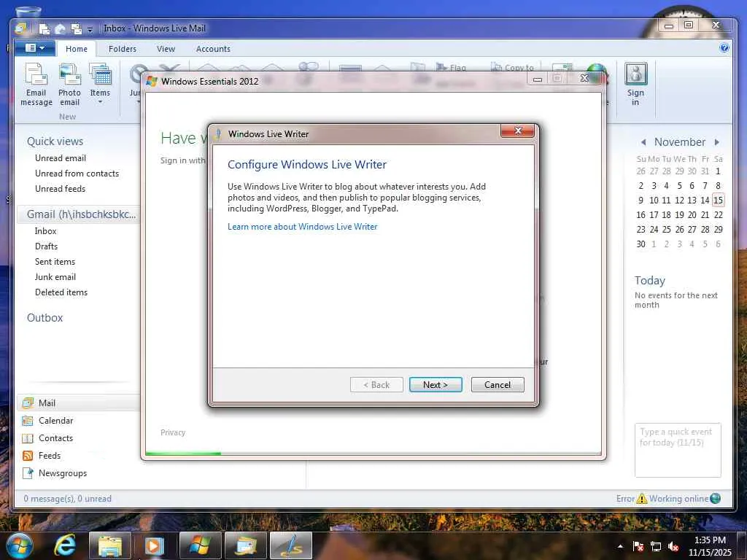Click the Action Center flag tray icon
Viewport: 747px width, 560px height.
(x=638, y=546)
